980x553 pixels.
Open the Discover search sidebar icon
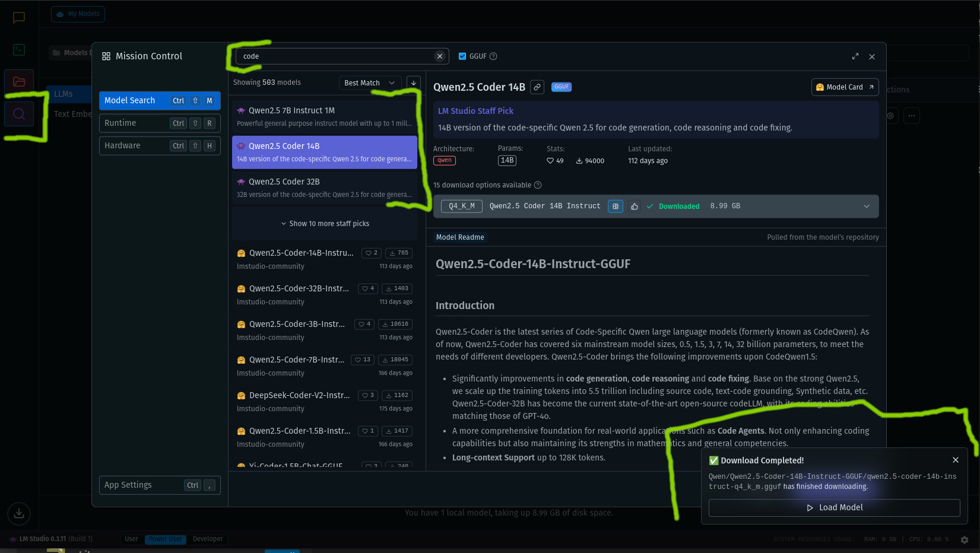[19, 114]
